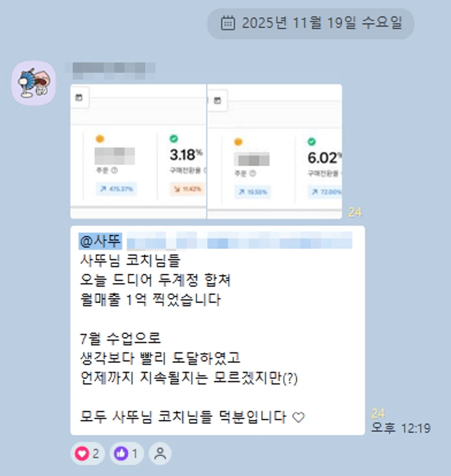This screenshot has width=451, height=476.
Task: React with the red heart emoji
Action: click(x=87, y=454)
